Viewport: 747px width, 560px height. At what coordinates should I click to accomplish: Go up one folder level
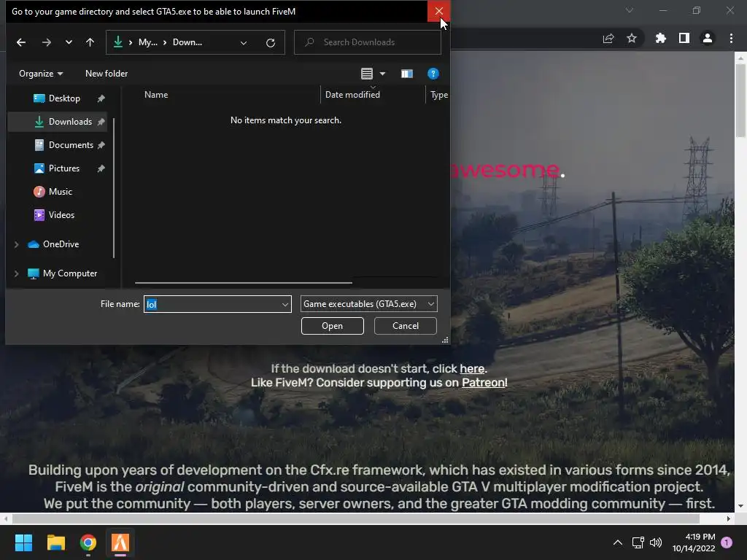[x=90, y=42]
